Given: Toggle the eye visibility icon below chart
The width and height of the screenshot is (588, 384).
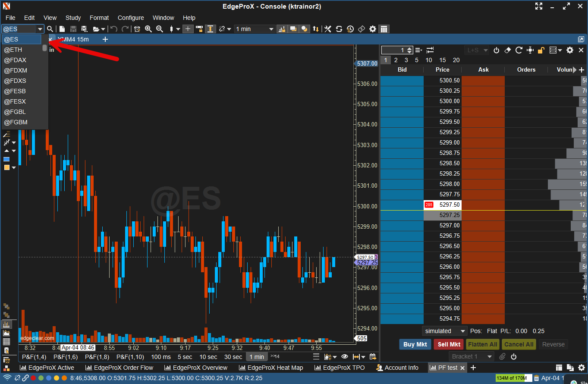Looking at the screenshot, I should pyautogui.click(x=344, y=357).
